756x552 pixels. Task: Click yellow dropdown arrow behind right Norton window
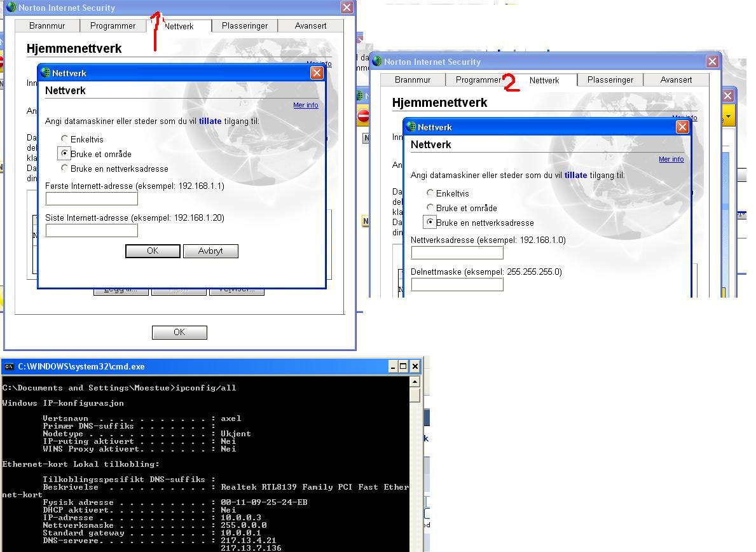tap(728, 116)
